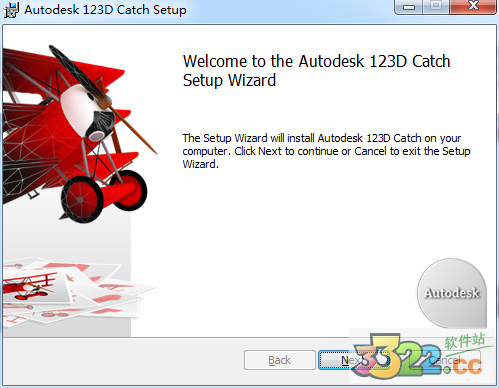
Task: Click the orange '.cc' watermark text
Action: (463, 366)
